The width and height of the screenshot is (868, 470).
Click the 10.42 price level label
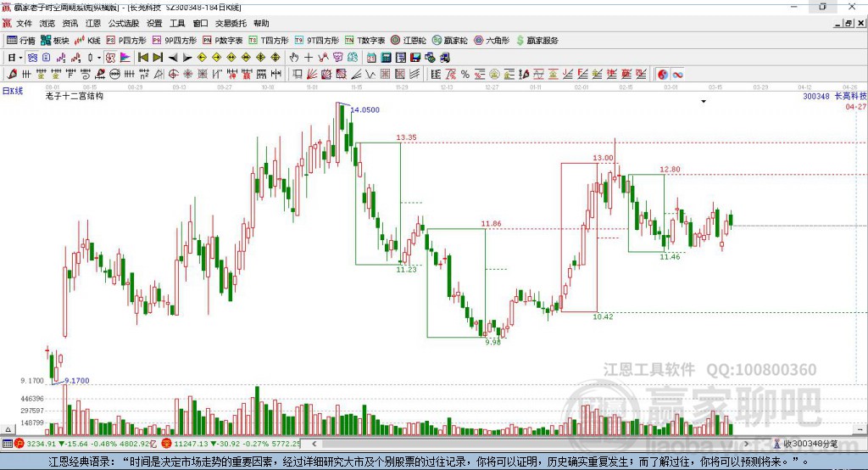(x=603, y=317)
